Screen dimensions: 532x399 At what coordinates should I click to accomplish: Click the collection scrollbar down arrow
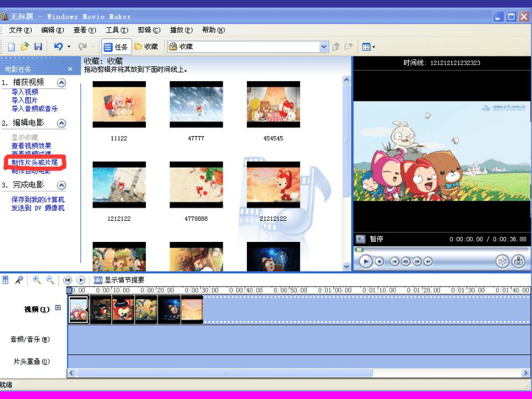tap(346, 267)
